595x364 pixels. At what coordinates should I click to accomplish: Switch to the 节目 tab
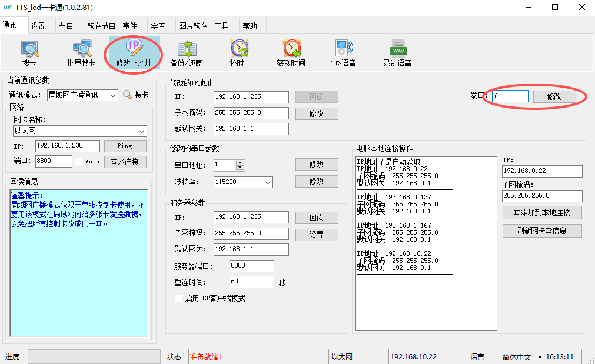pos(66,26)
